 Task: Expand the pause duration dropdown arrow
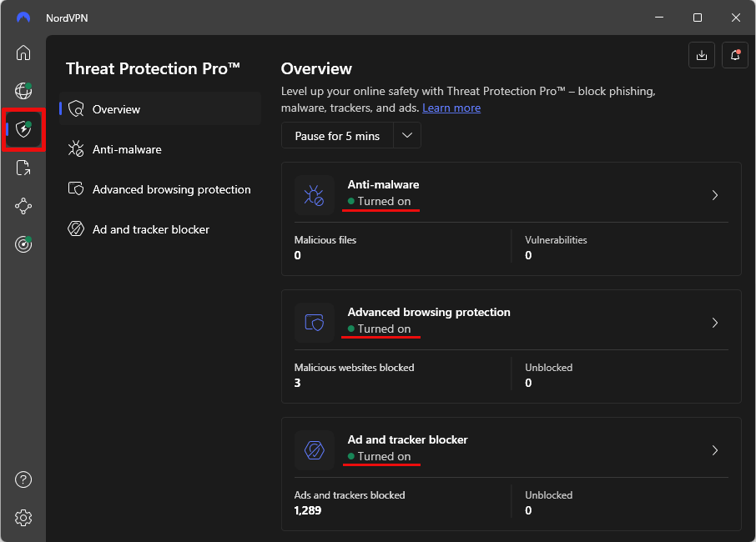407,135
